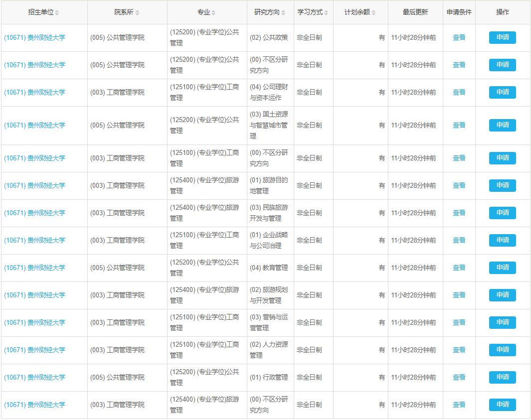531x420 pixels.
Task: Open 查看 for 工商管理 不区分研究方向 row
Action: pos(459,158)
